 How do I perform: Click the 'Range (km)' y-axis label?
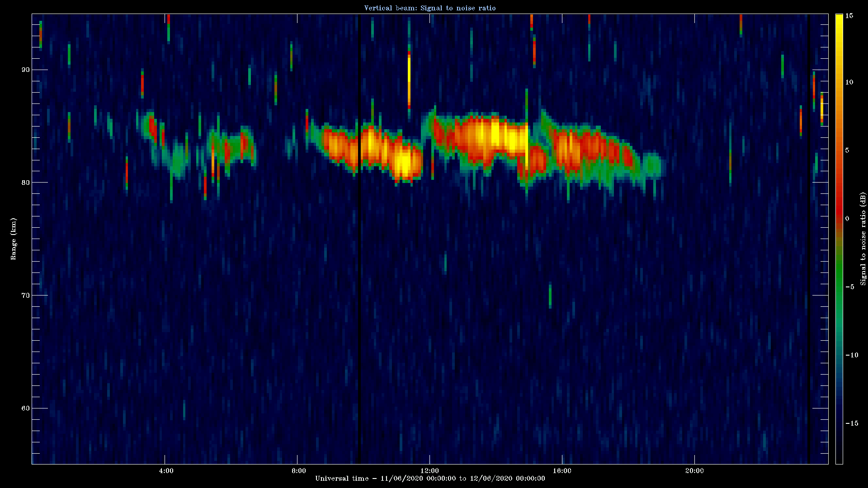pyautogui.click(x=14, y=239)
